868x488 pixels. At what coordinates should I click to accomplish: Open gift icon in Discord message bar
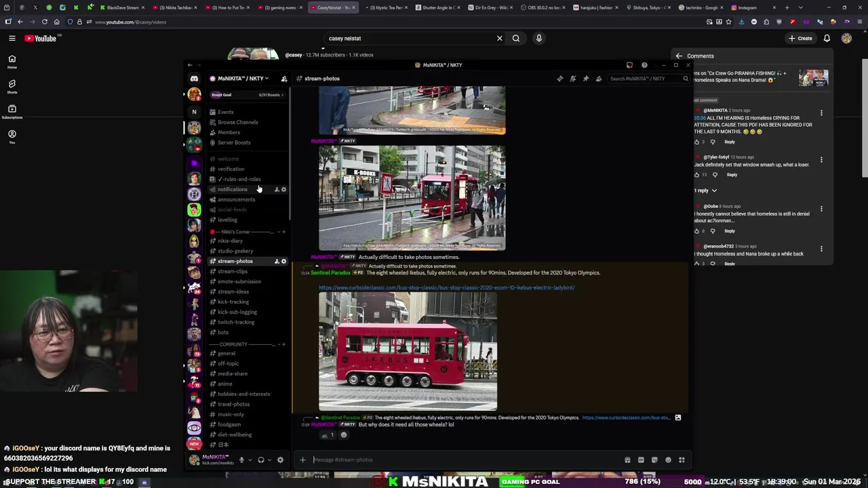tap(627, 460)
